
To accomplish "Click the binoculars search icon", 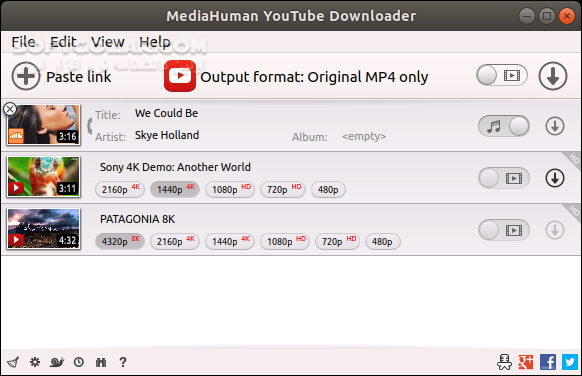I will pyautogui.click(x=101, y=362).
